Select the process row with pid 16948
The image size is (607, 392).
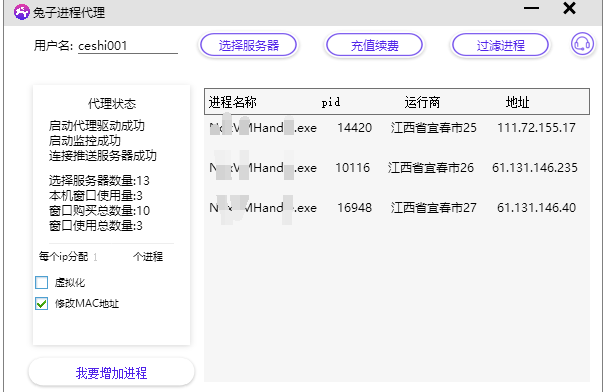[397, 208]
